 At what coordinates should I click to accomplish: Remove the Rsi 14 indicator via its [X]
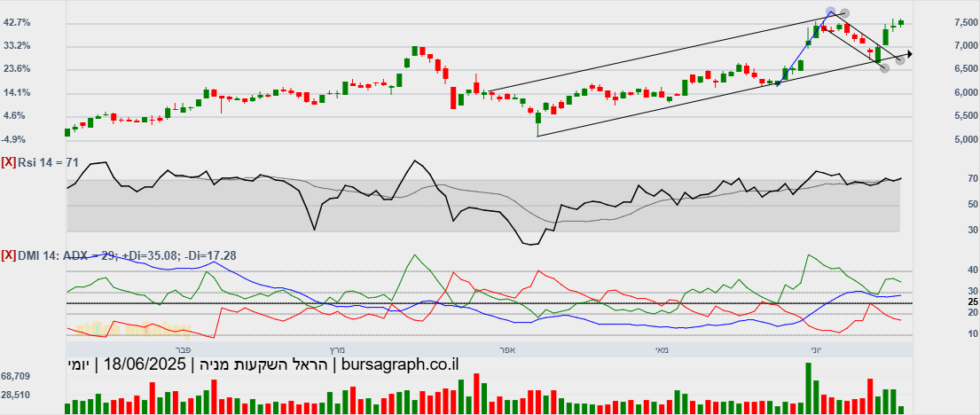(9, 162)
